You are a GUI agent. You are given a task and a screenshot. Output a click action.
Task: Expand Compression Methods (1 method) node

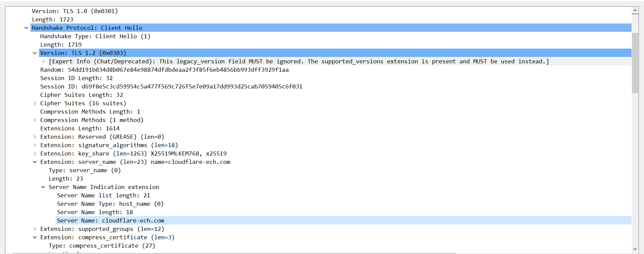(35, 120)
